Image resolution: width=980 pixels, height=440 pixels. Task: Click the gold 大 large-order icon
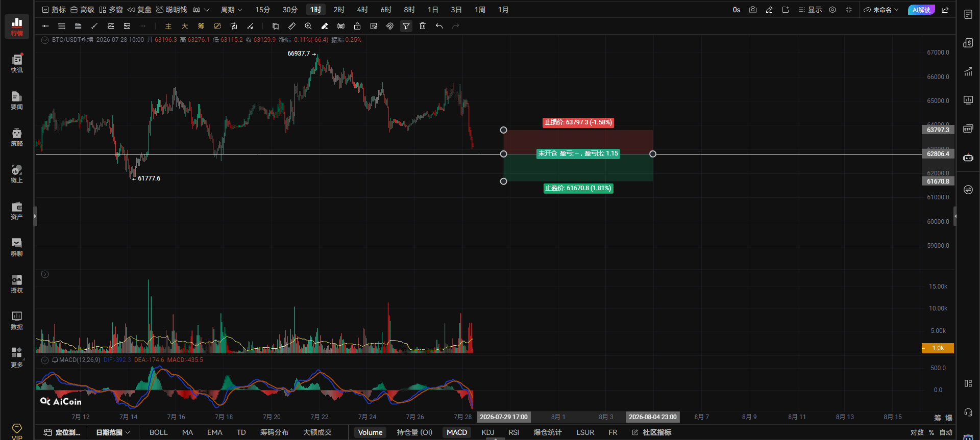click(x=185, y=26)
